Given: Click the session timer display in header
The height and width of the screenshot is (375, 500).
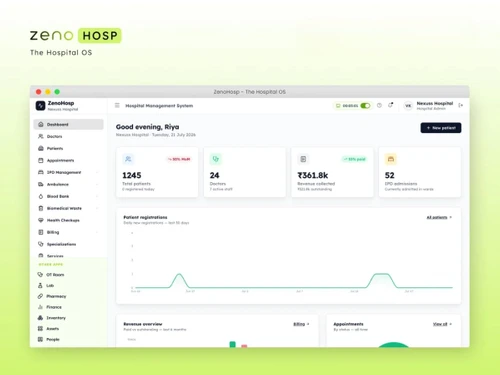Looking at the screenshot, I should click(350, 106).
